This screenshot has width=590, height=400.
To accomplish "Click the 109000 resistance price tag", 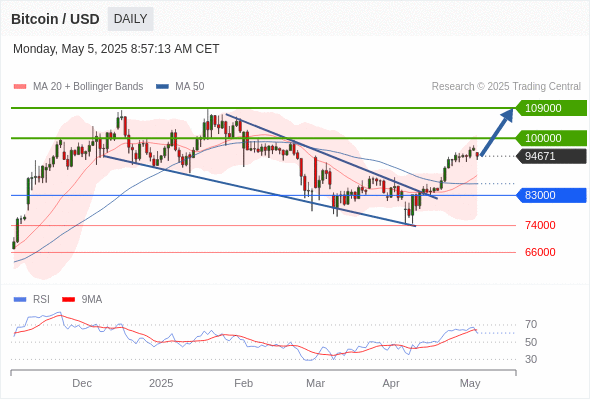I will pos(551,108).
